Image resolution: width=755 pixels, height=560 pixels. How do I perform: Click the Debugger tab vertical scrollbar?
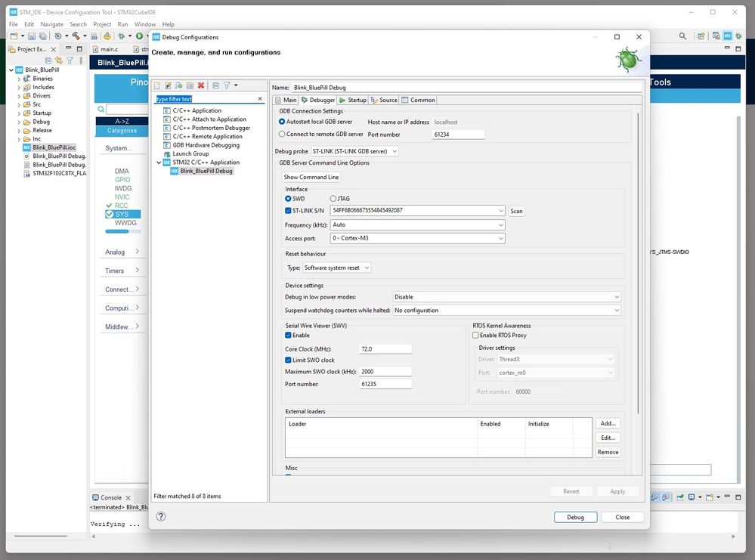coord(638,263)
